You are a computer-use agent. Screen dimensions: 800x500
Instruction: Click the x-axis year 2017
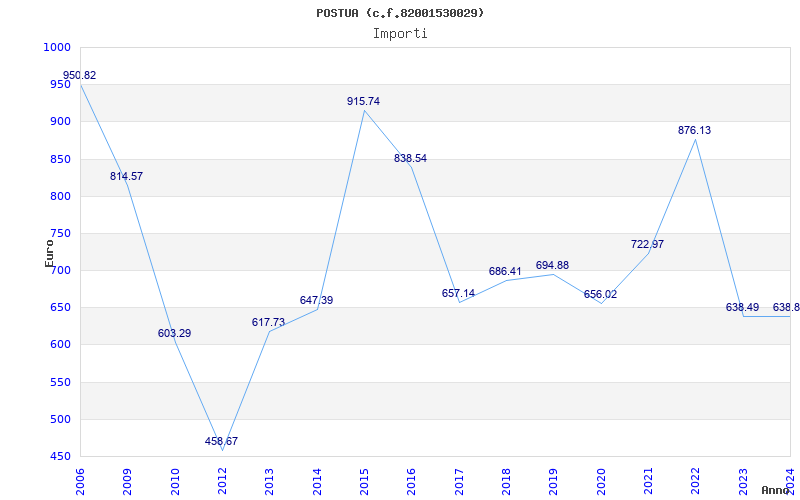[459, 481]
